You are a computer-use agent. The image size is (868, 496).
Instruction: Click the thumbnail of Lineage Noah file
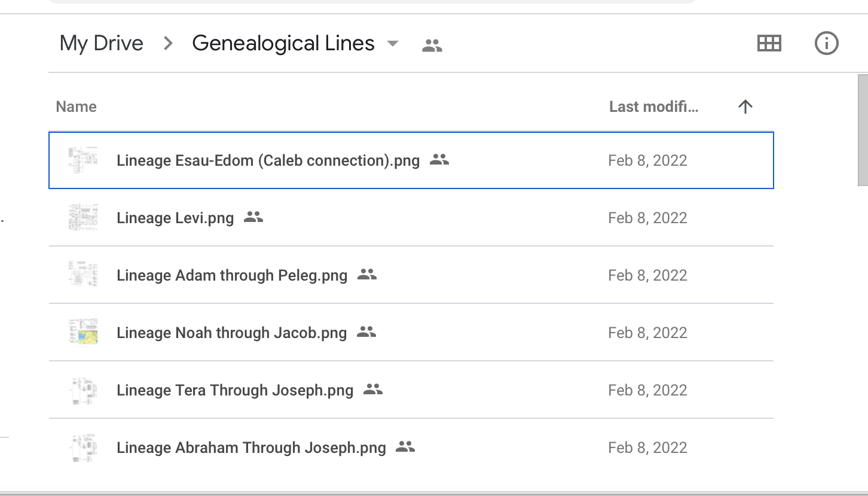[83, 332]
